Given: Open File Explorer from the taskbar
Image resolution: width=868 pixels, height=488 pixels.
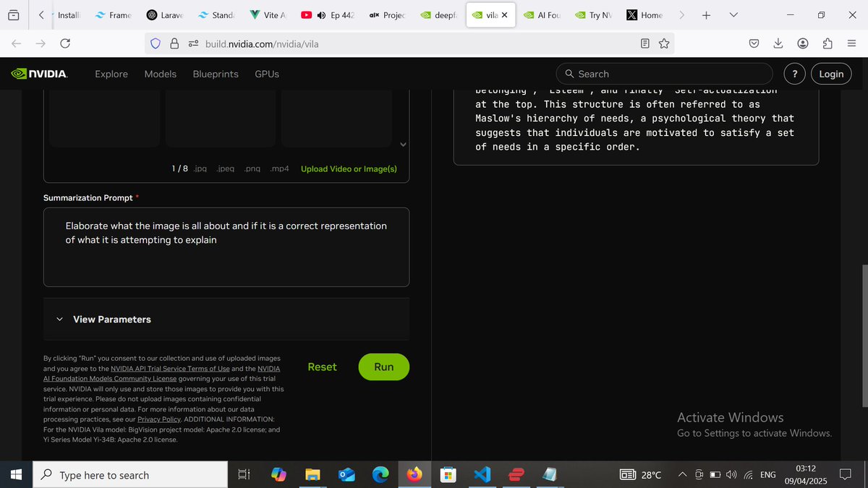Looking at the screenshot, I should (x=312, y=475).
